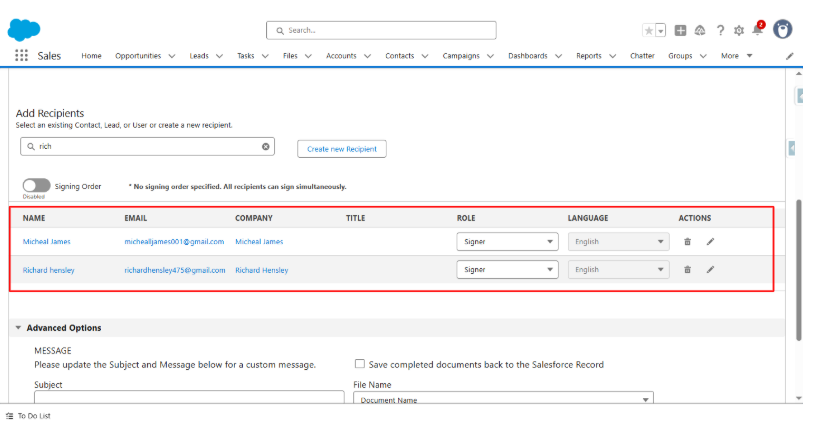Open the File Name dropdown
The height and width of the screenshot is (427, 816).
click(x=503, y=400)
